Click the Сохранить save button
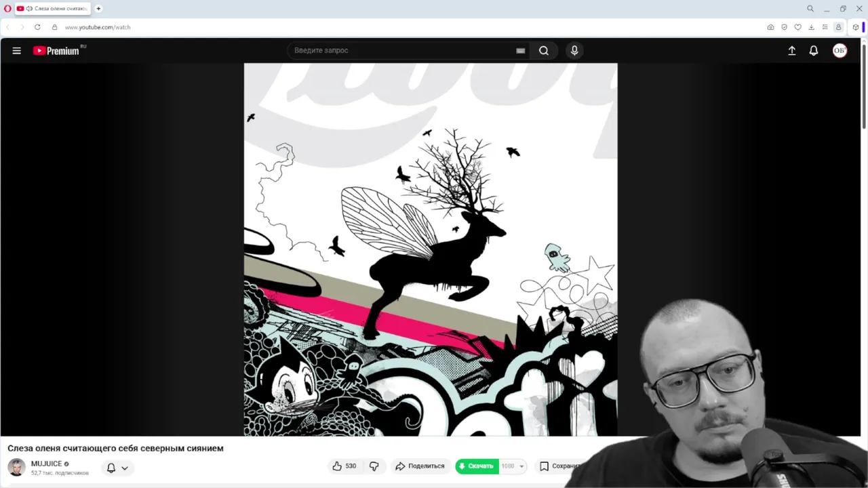 [x=560, y=466]
